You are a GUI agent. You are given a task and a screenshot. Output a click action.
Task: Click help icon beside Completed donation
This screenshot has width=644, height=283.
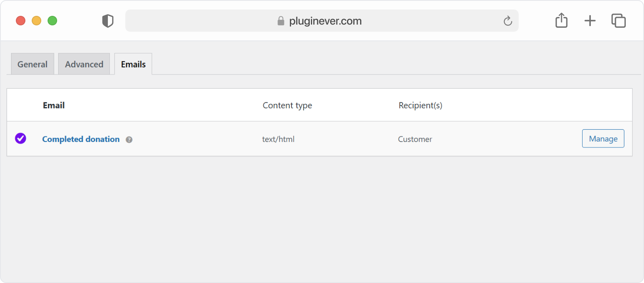[x=129, y=140]
